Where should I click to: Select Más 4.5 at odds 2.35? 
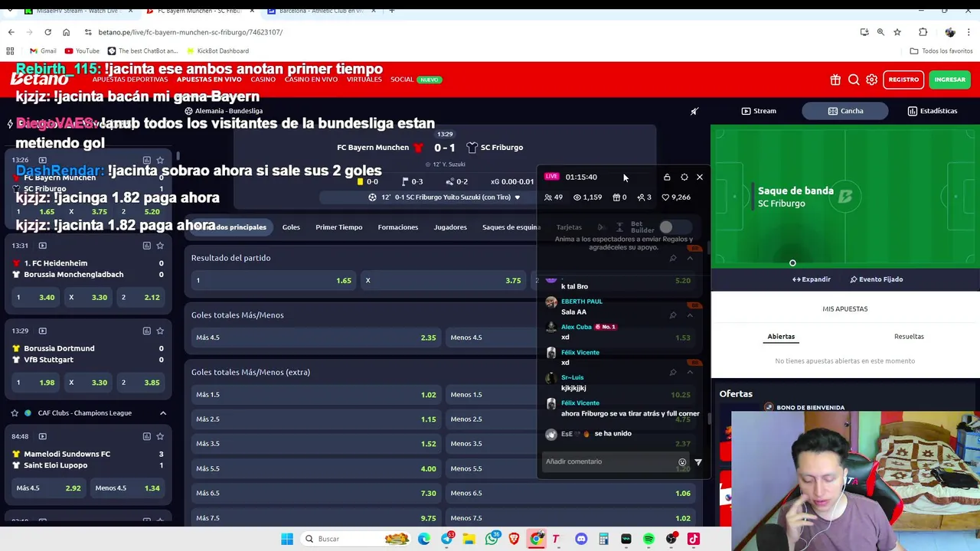coord(315,337)
